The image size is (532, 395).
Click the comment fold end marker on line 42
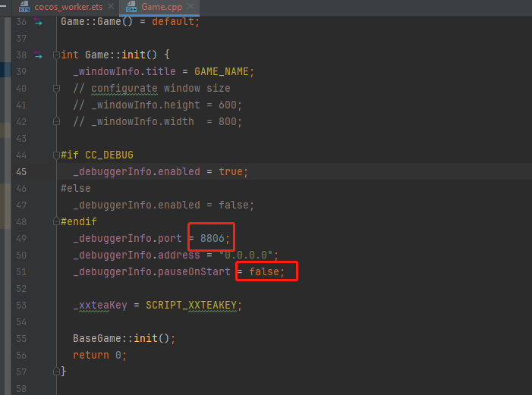56,121
